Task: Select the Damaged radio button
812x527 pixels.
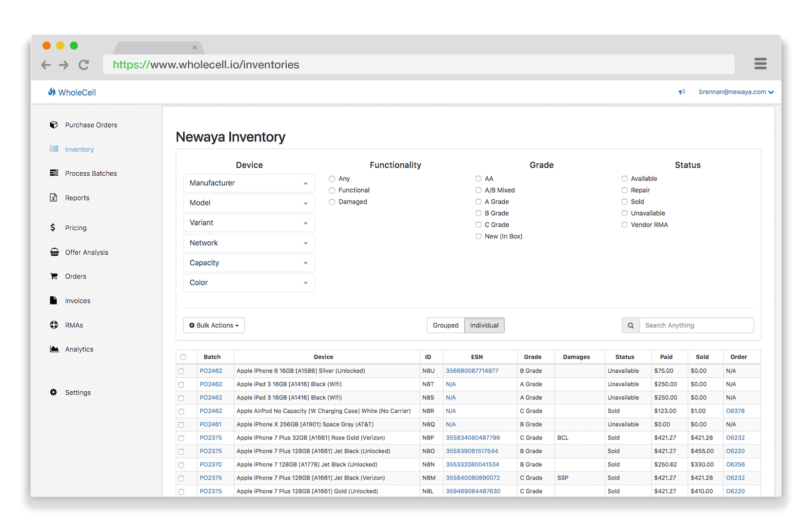Action: [332, 202]
